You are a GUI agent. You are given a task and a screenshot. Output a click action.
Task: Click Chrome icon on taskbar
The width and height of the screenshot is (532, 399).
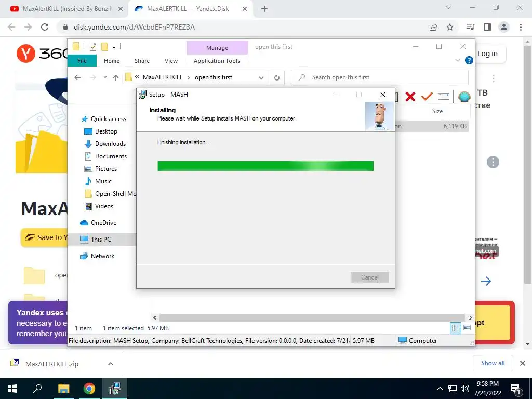tap(89, 389)
